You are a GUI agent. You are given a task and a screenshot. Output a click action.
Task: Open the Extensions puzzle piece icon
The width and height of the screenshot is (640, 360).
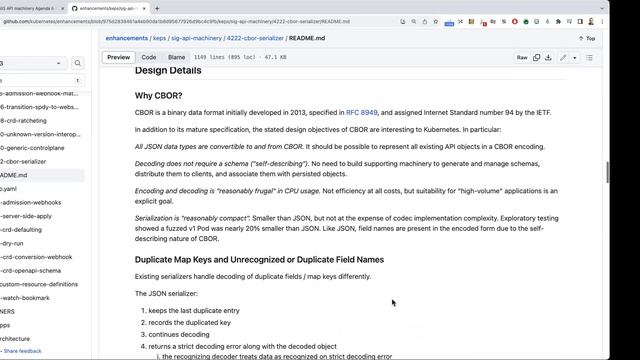pyautogui.click(x=558, y=22)
